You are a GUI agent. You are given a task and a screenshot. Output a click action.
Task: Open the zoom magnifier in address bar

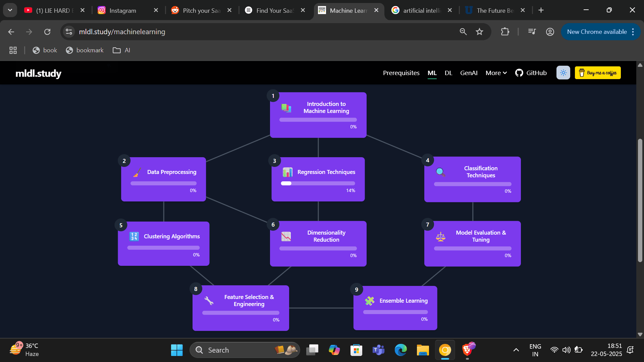[x=463, y=32]
